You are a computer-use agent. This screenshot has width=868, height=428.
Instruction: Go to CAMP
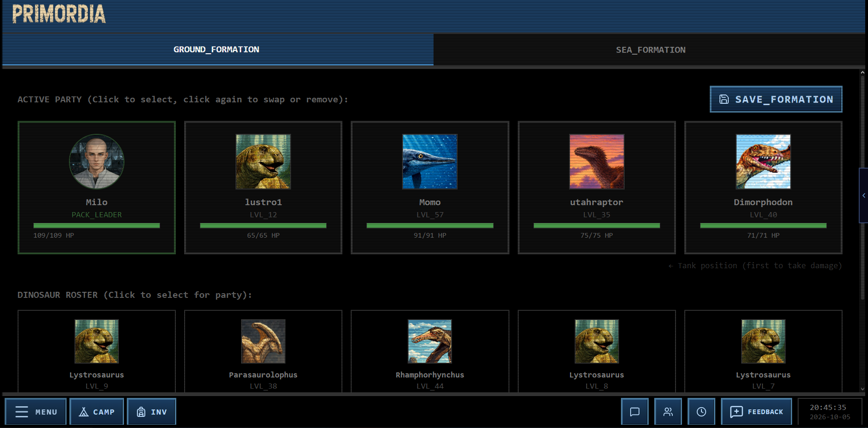(x=97, y=412)
